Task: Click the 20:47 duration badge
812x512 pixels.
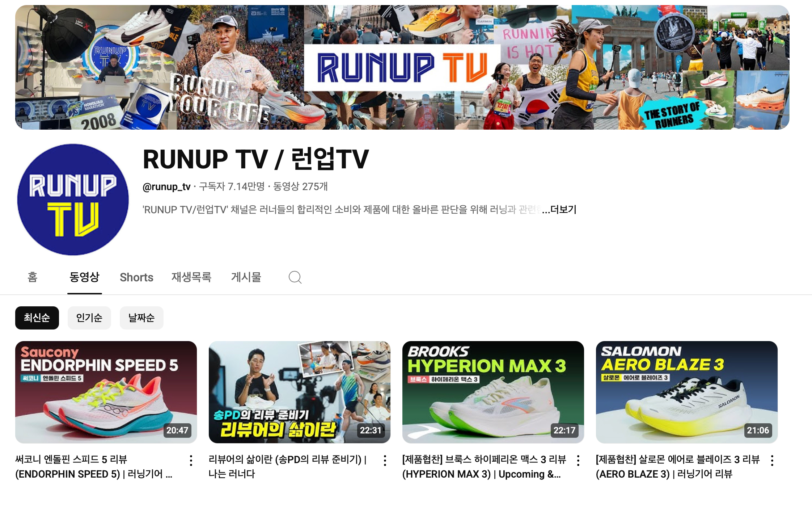Action: tap(177, 430)
